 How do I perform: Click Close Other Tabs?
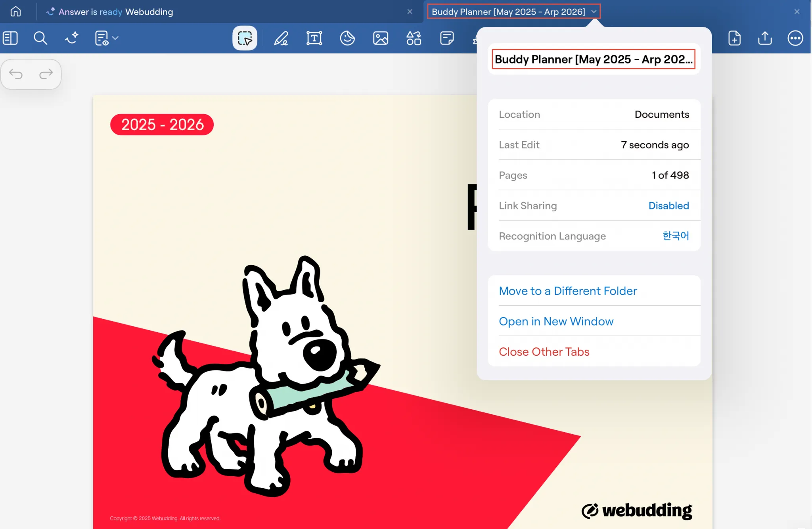click(x=544, y=352)
